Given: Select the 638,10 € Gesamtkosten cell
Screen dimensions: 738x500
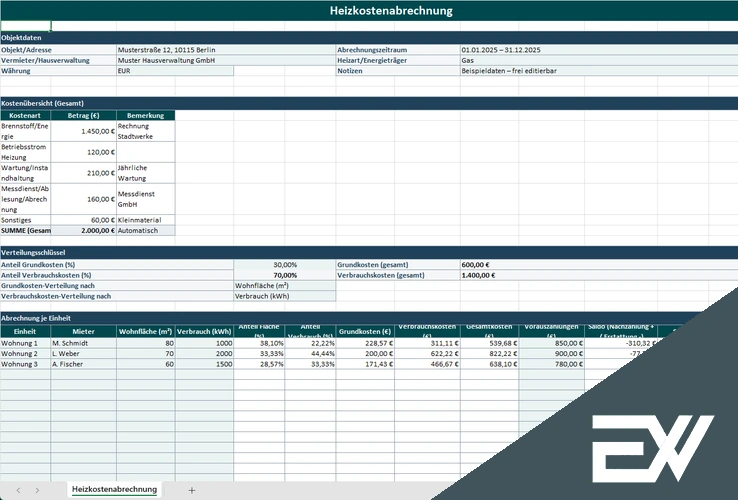Looking at the screenshot, I should tap(489, 364).
